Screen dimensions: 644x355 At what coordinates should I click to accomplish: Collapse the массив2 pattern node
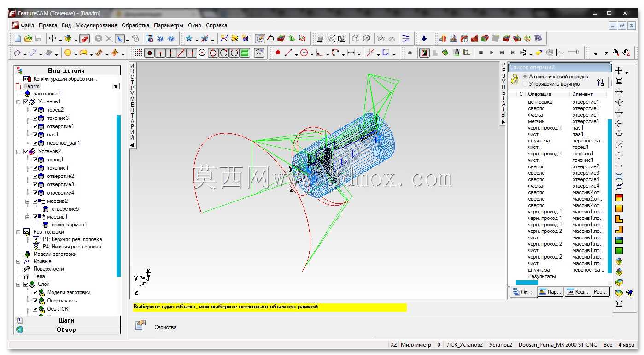tap(28, 201)
